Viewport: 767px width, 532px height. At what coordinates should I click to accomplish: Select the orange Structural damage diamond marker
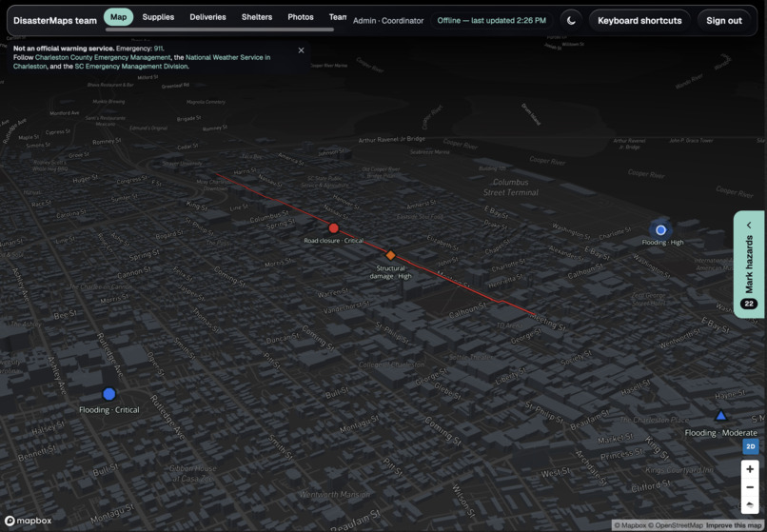(x=390, y=255)
